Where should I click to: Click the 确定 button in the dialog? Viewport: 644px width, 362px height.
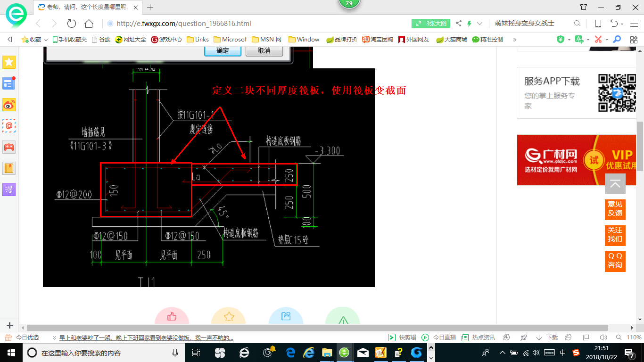[x=223, y=50]
